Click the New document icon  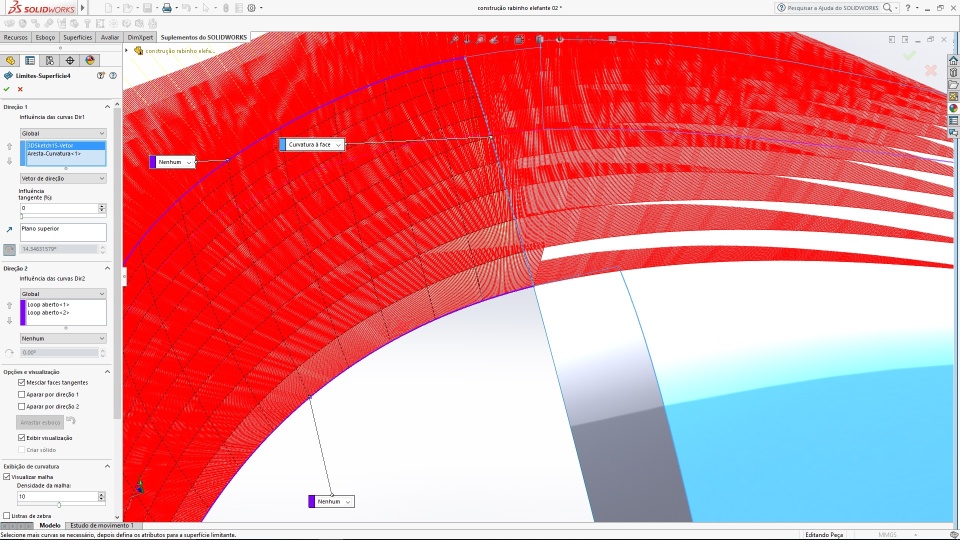point(108,8)
